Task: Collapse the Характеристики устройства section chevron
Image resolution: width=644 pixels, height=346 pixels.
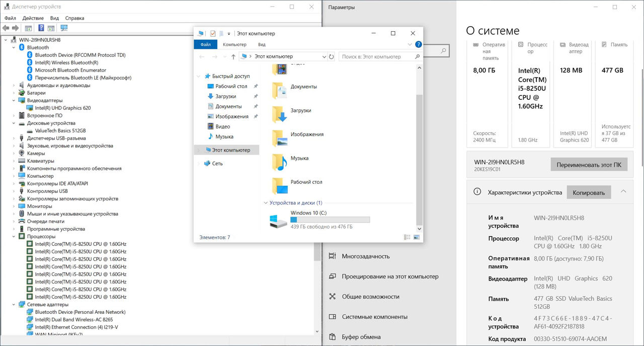Action: click(623, 192)
